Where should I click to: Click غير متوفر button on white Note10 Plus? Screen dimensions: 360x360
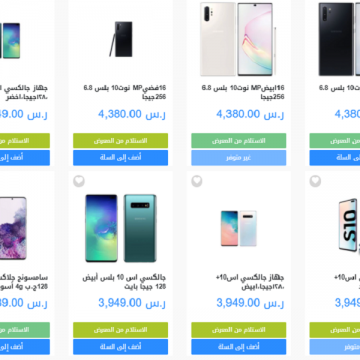(x=239, y=158)
